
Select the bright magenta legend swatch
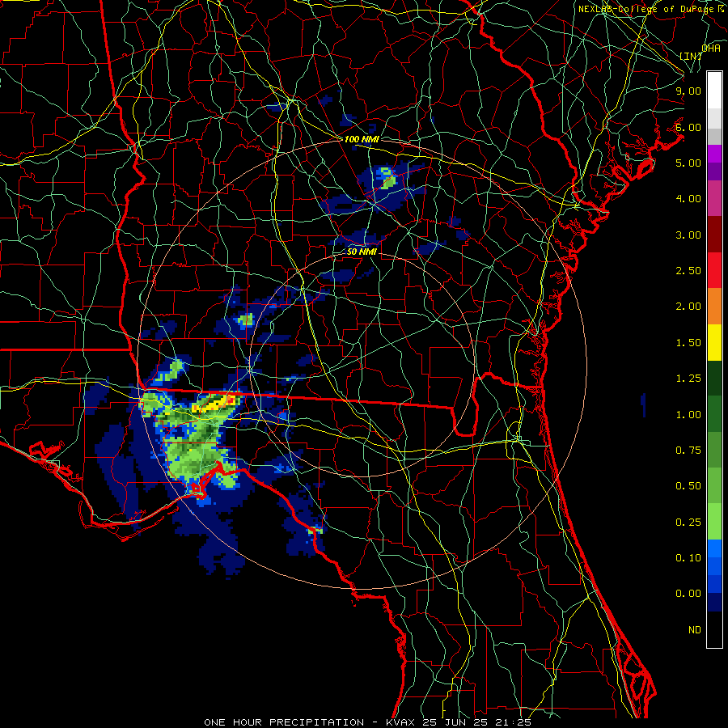pyautogui.click(x=714, y=154)
